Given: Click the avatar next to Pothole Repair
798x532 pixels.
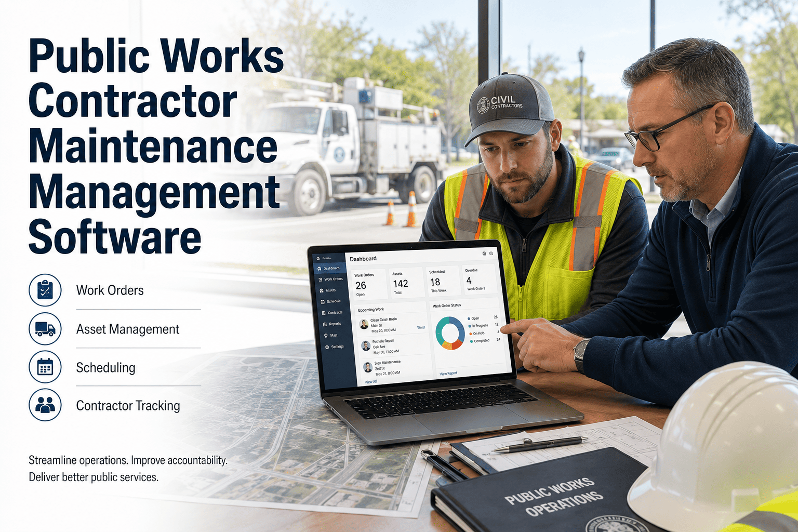Looking at the screenshot, I should pyautogui.click(x=366, y=345).
